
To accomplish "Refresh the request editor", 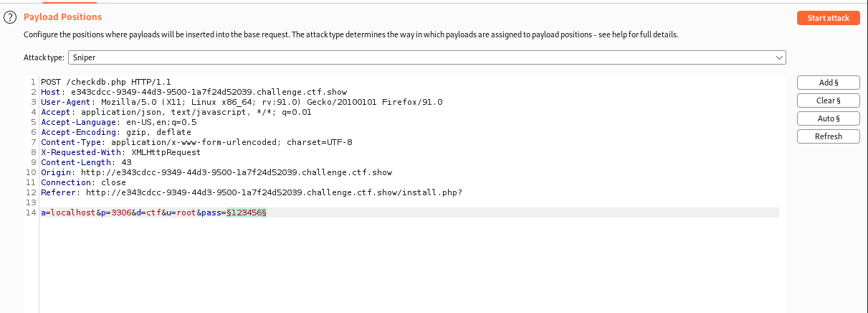I will tap(828, 136).
